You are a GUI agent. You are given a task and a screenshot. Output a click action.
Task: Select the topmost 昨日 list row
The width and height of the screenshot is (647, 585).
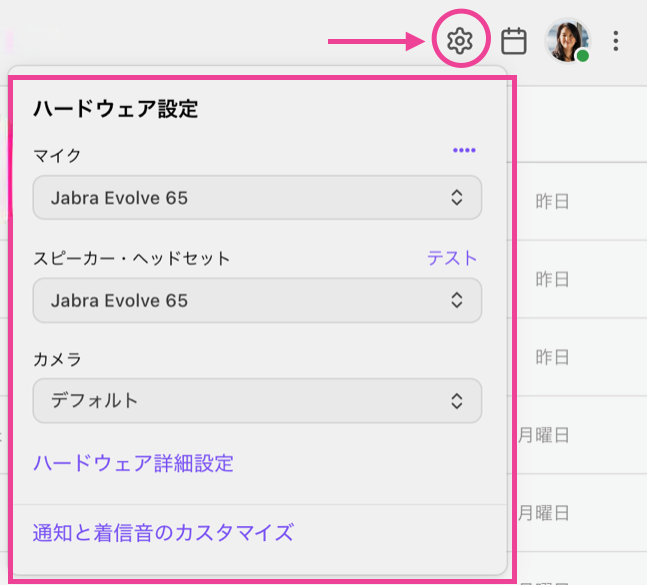(x=553, y=201)
